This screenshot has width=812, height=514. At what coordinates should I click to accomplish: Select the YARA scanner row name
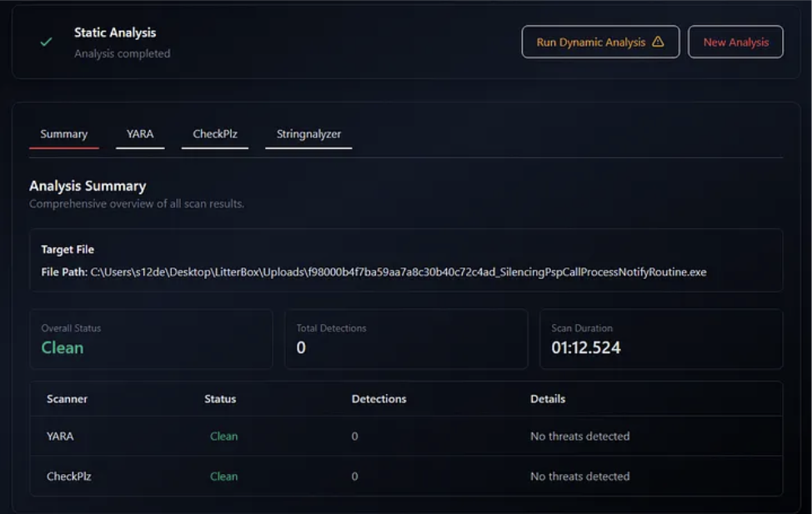click(60, 437)
